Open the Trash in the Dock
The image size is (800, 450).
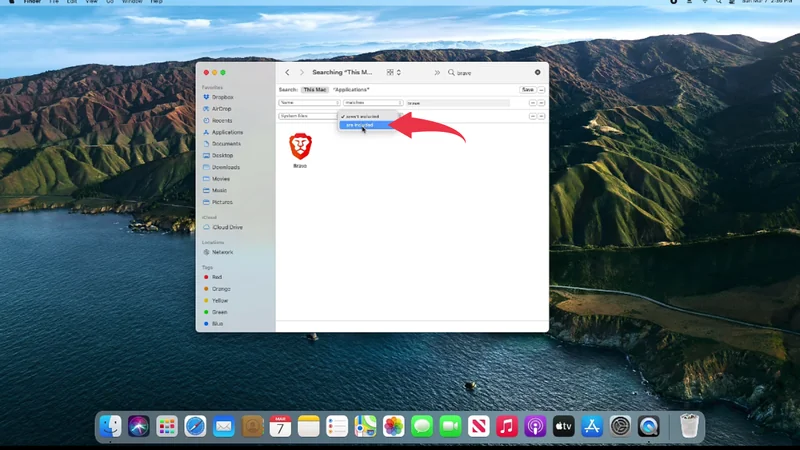pyautogui.click(x=689, y=426)
